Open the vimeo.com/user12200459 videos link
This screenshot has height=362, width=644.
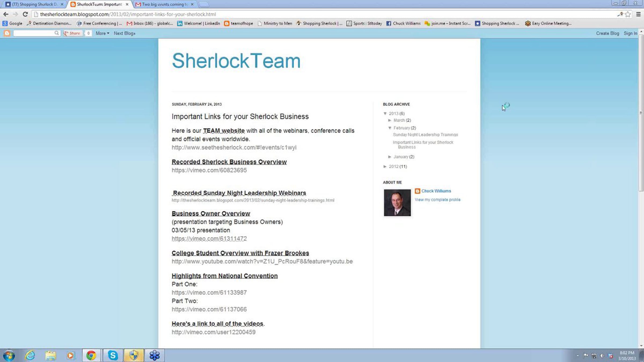click(214, 332)
